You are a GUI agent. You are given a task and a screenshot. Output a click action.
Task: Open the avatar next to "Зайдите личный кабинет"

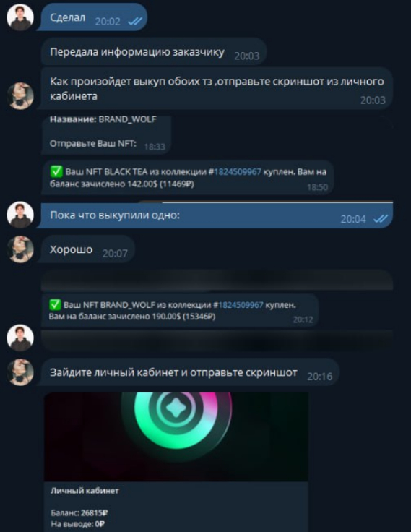pos(20,372)
